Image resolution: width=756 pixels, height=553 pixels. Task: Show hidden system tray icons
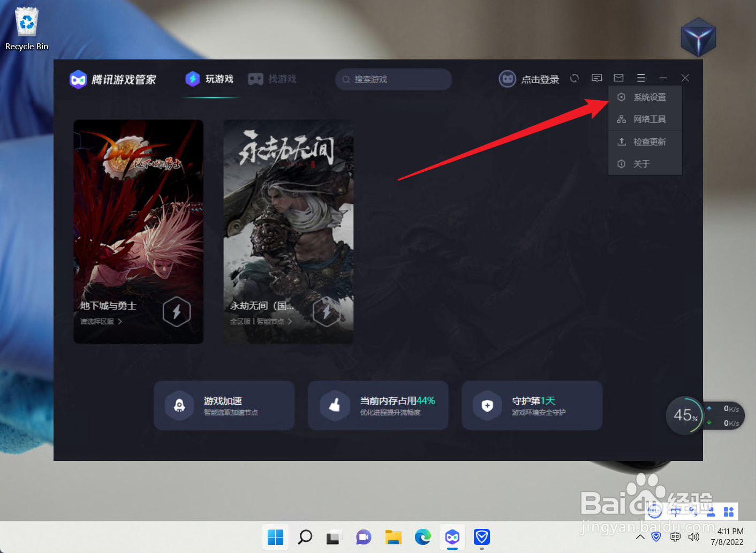(640, 537)
